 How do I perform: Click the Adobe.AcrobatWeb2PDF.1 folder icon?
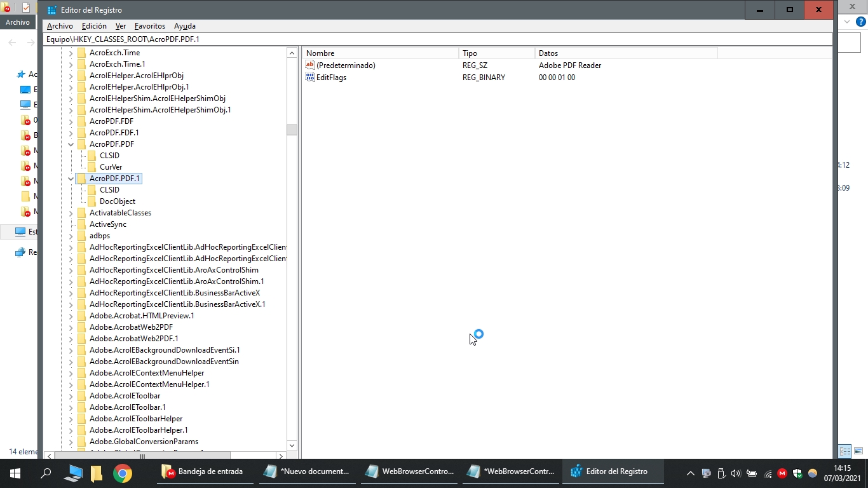click(x=81, y=339)
